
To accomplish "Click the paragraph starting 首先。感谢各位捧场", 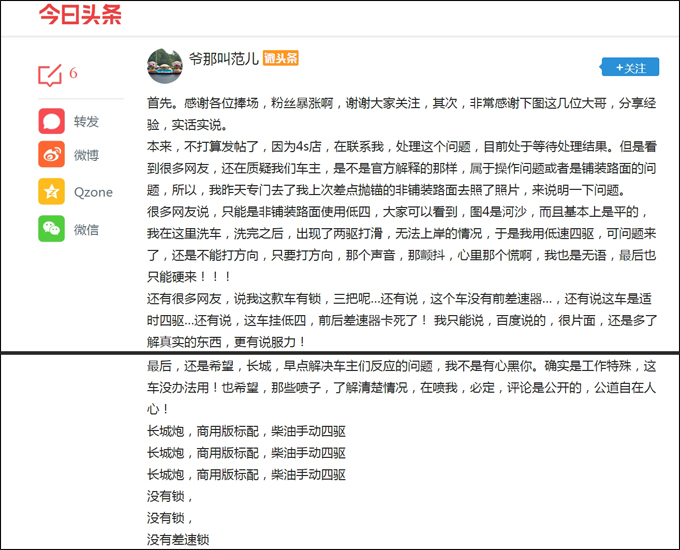I will pyautogui.click(x=402, y=114).
